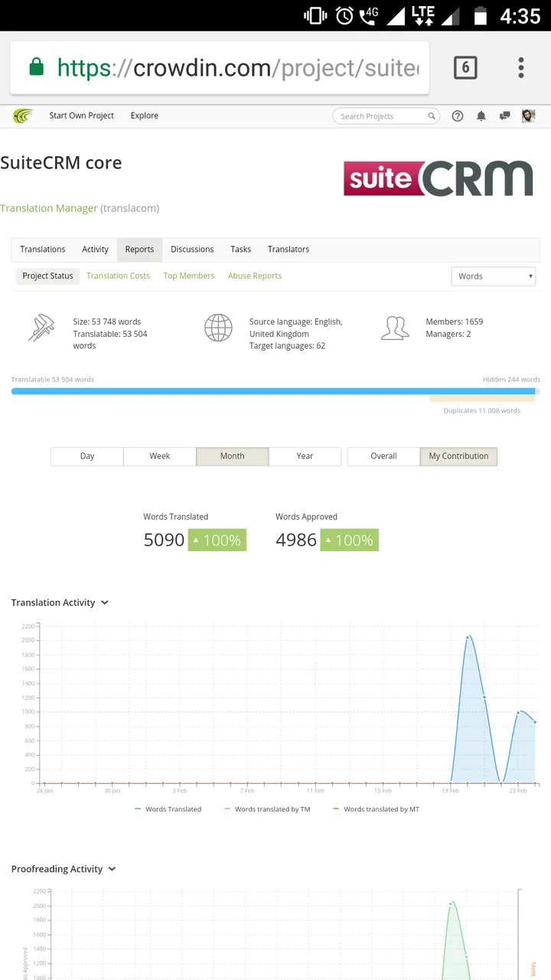
Task: Click the project size caliper icon
Action: [41, 328]
